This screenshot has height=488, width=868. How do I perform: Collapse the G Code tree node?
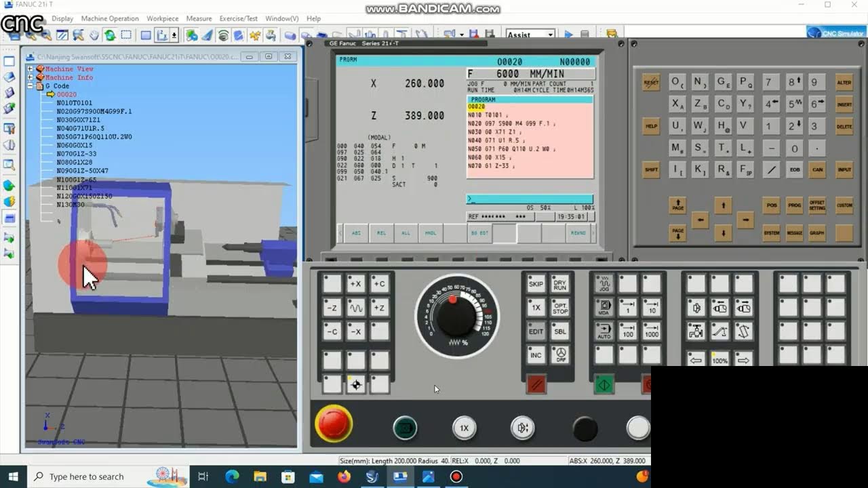31,86
